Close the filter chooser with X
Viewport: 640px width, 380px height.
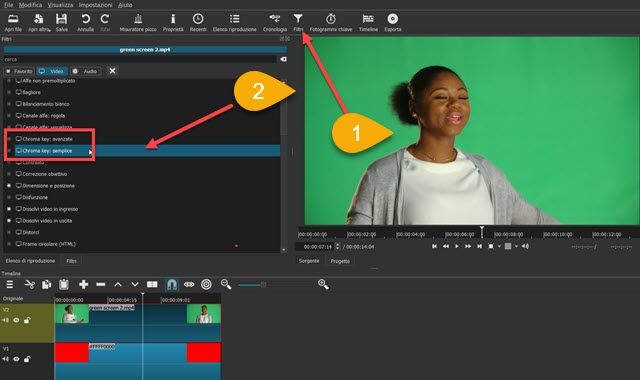point(112,71)
